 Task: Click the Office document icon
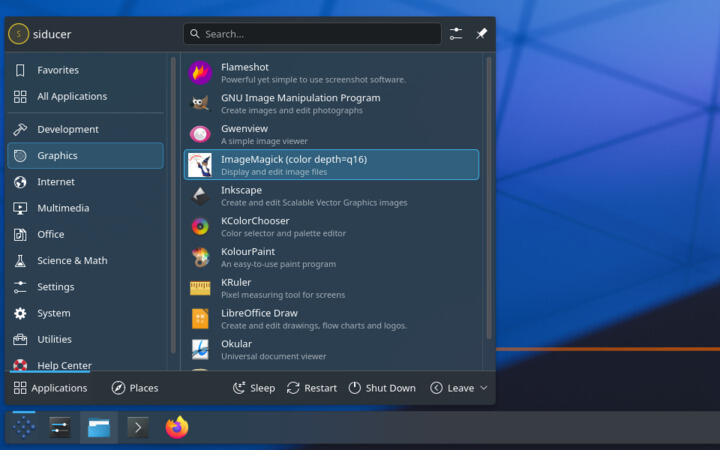tap(20, 235)
